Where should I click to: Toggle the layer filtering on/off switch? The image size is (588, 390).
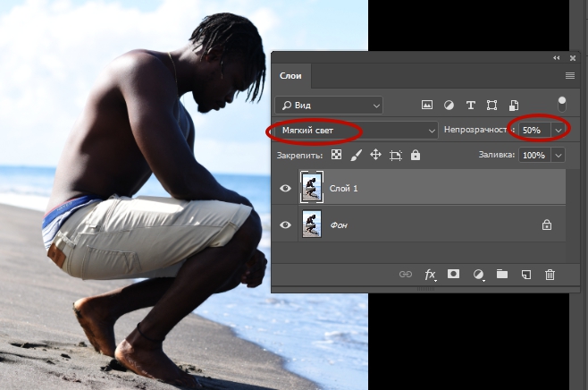click(x=562, y=105)
